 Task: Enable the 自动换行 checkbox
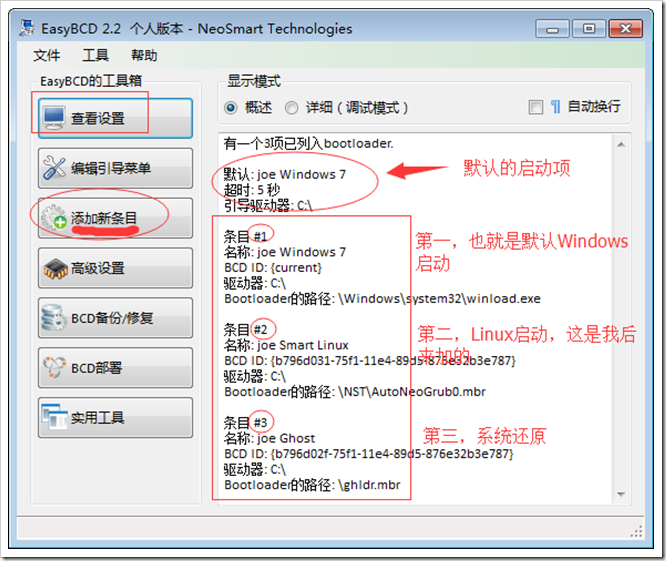(536, 107)
